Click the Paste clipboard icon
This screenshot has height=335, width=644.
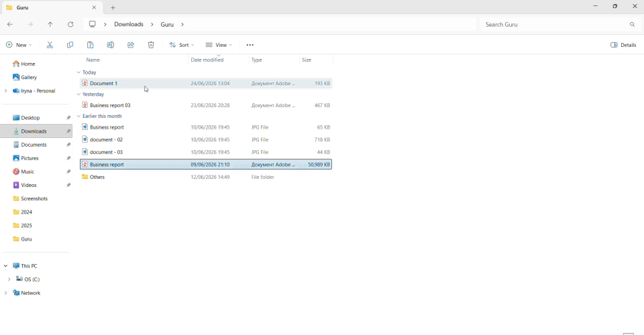pos(90,45)
